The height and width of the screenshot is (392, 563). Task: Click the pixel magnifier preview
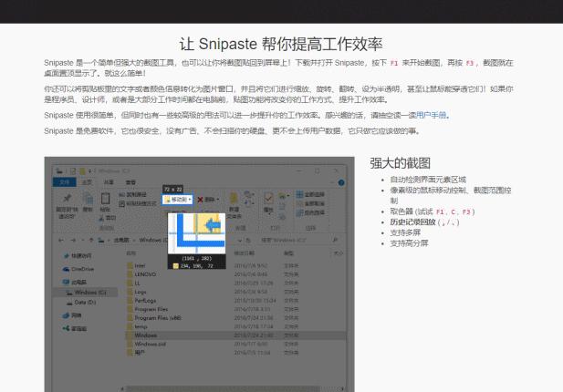tap(197, 233)
